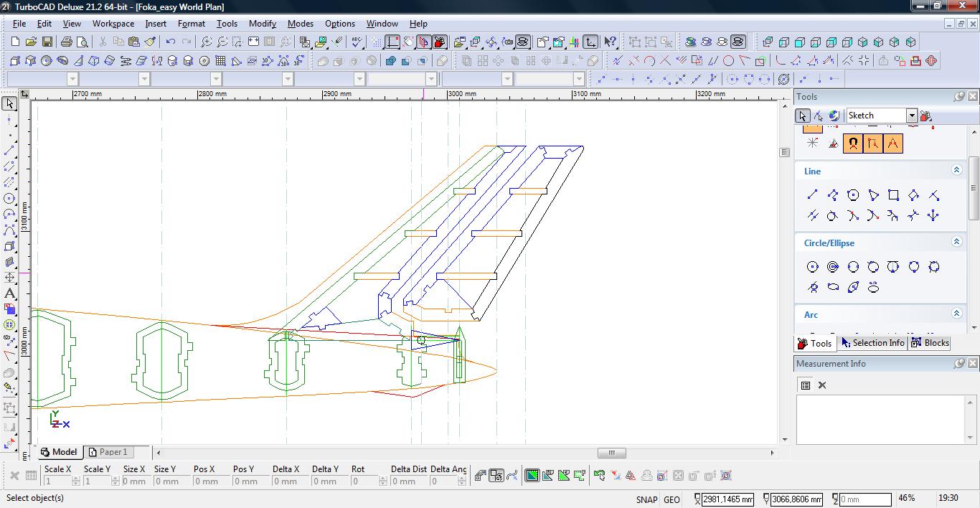Open the Sketch dropdown in Tools panel
Screen dimensions: 980x508
pyautogui.click(x=911, y=116)
